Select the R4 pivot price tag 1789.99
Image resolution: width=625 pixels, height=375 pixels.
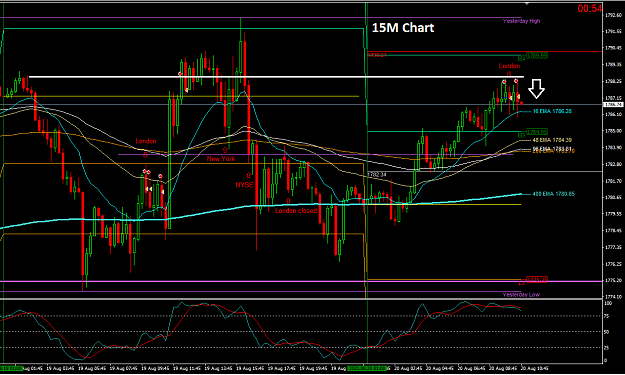click(x=537, y=56)
